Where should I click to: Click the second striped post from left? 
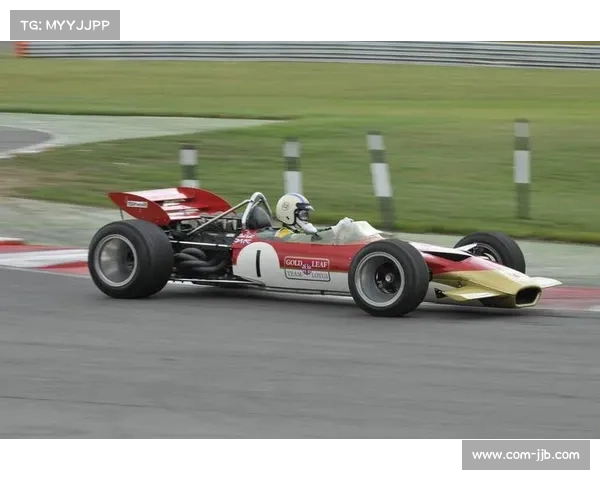coord(292,165)
